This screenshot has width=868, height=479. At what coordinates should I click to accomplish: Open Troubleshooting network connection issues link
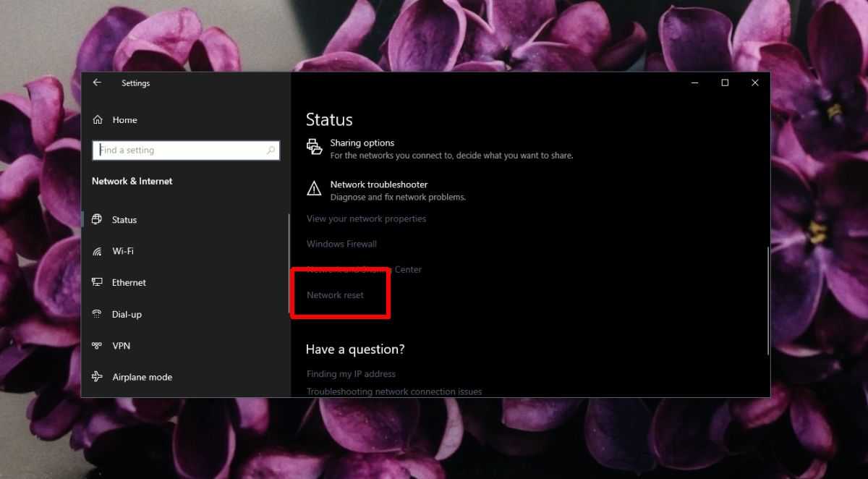pyautogui.click(x=393, y=391)
